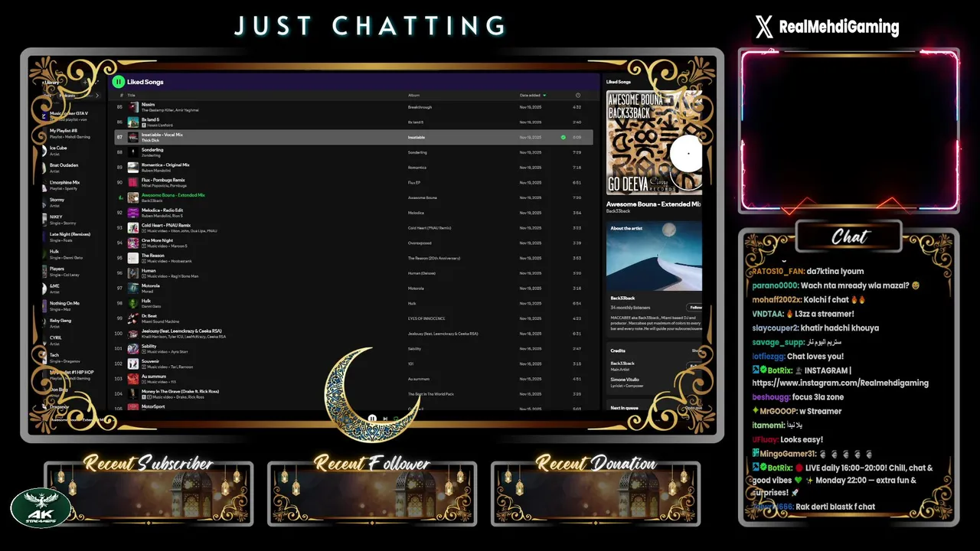The height and width of the screenshot is (551, 980).
Task: Select the Awesome Bouna - Extended Mix track title
Action: coord(173,195)
